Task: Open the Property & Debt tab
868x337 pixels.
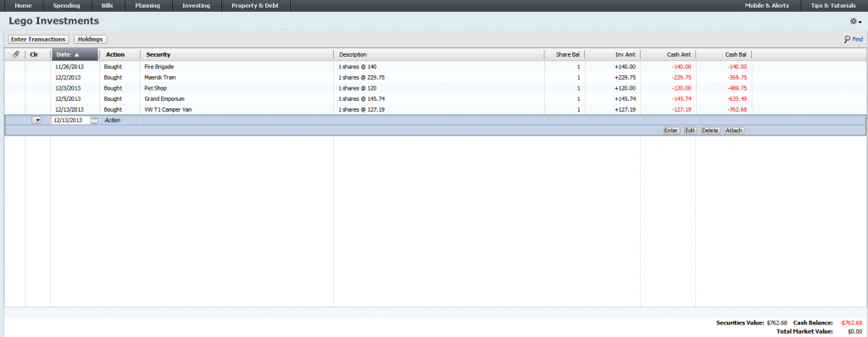Action: coord(255,6)
